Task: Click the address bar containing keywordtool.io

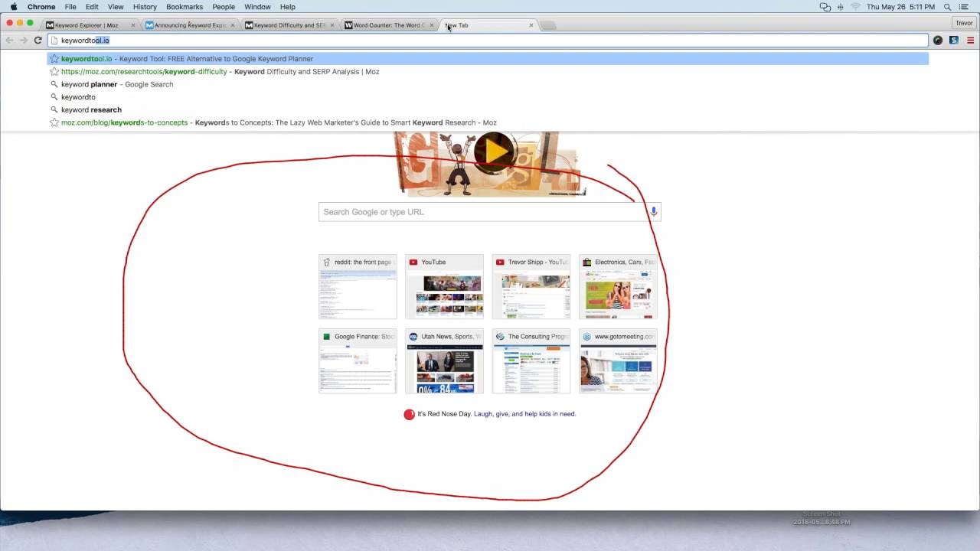Action: [488, 40]
